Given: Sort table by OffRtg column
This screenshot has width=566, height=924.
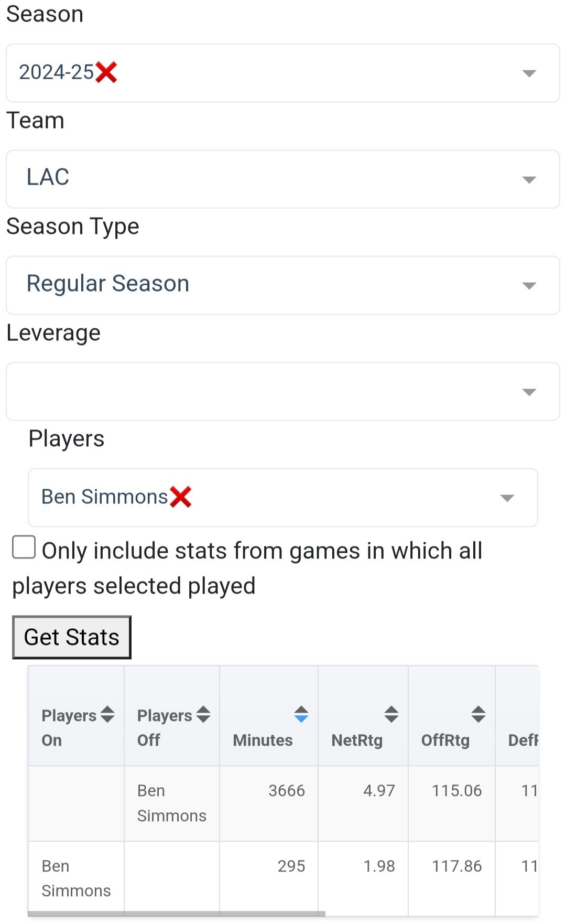Looking at the screenshot, I should 478,714.
